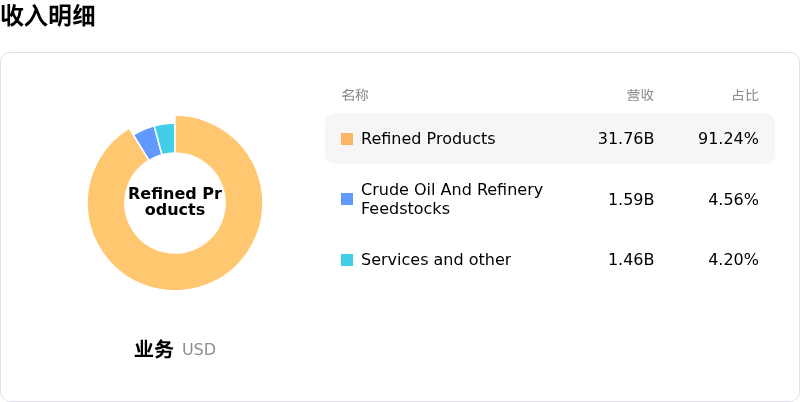Click the 收入明细 section title
This screenshot has width=800, height=402.
48,16
